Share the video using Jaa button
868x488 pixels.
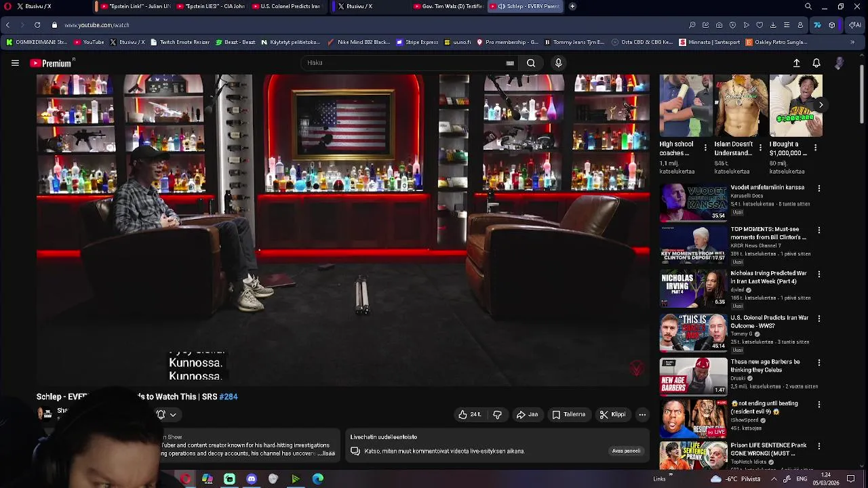tap(527, 414)
